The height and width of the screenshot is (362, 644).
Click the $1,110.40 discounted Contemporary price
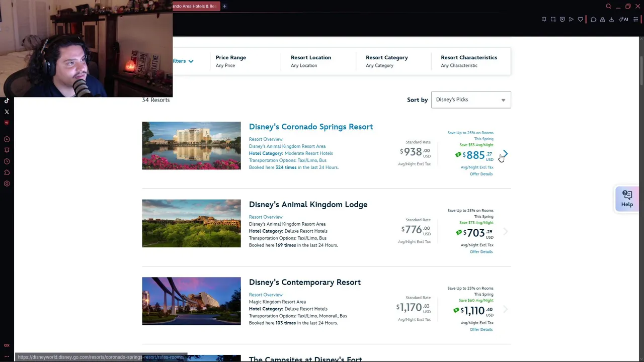click(477, 311)
